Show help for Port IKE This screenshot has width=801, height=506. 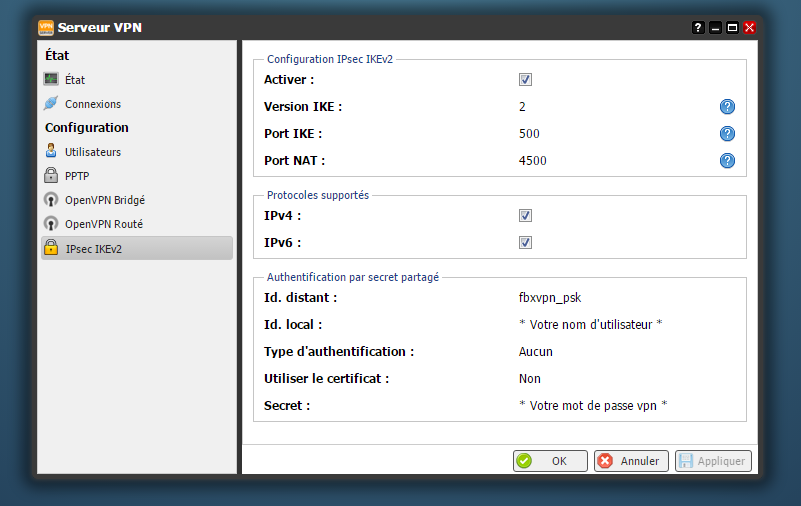pyautogui.click(x=727, y=134)
